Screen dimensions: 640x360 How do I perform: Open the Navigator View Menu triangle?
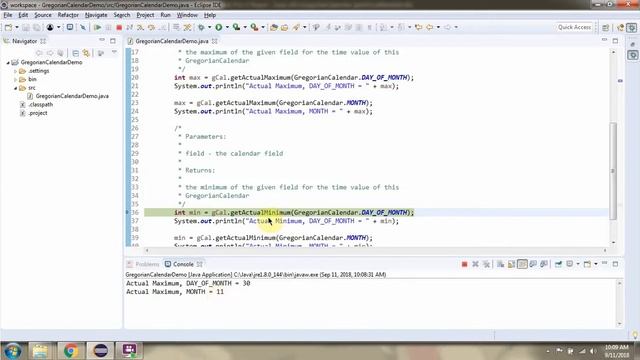coord(114,53)
